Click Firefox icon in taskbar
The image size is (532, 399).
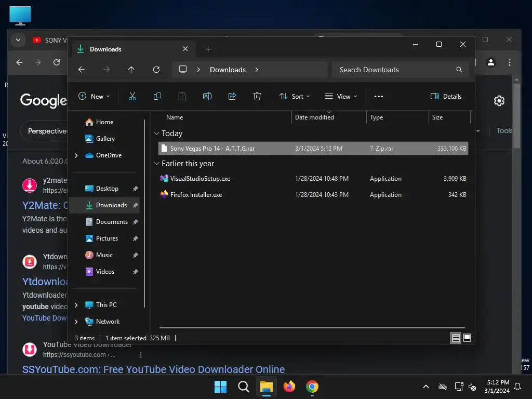(x=289, y=387)
